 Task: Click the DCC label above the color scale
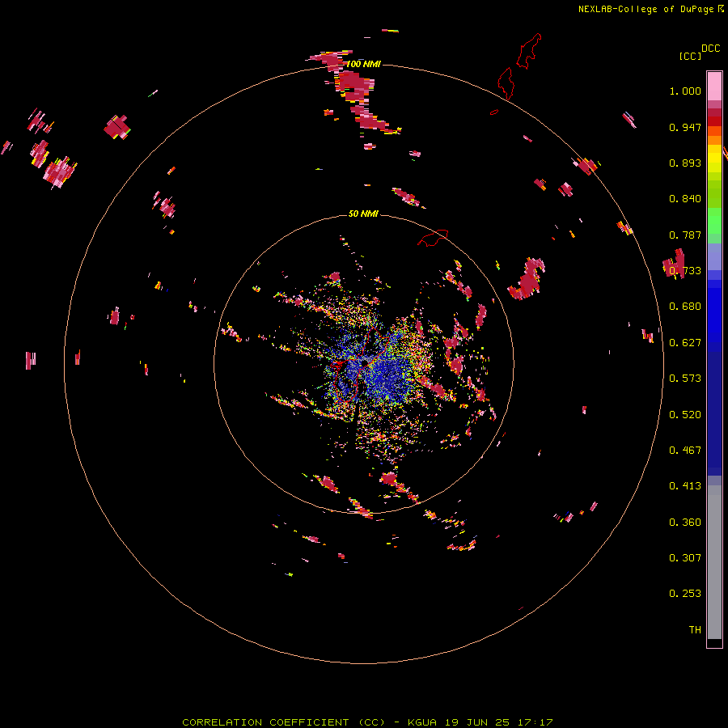711,49
